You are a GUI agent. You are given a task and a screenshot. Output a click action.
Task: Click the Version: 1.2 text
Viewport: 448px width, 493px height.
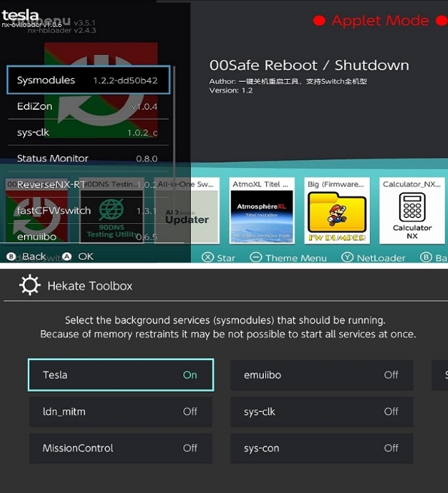pos(231,90)
